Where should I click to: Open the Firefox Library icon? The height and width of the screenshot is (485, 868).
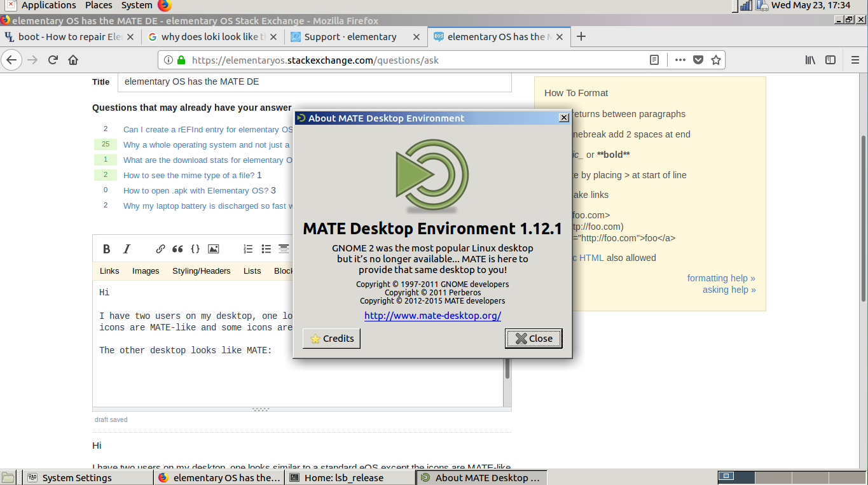point(810,60)
